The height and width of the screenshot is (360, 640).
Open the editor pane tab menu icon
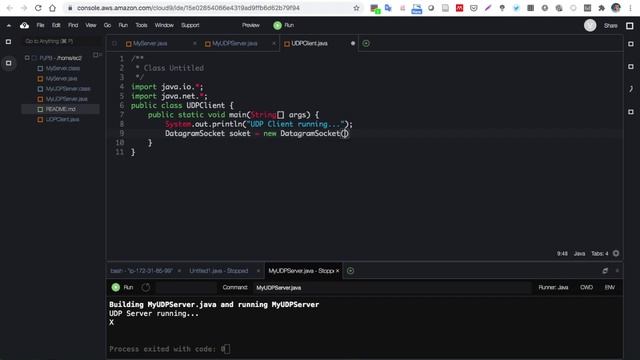click(x=114, y=43)
